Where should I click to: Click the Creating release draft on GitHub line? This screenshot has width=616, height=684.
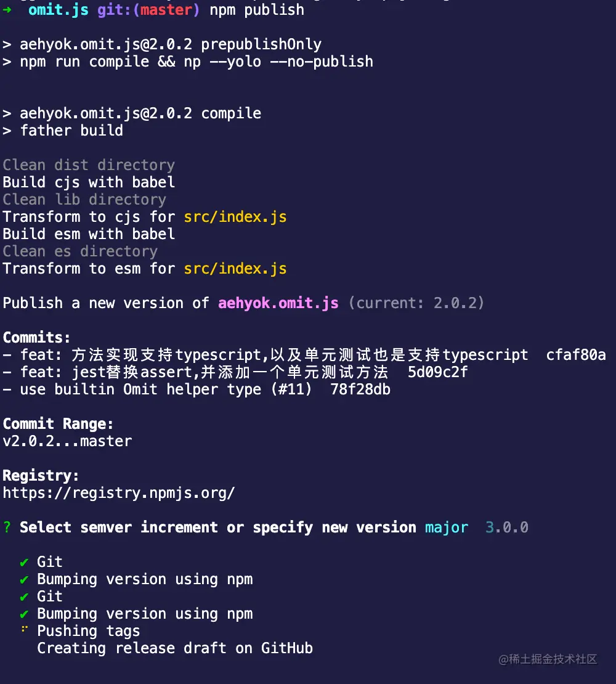[175, 649]
